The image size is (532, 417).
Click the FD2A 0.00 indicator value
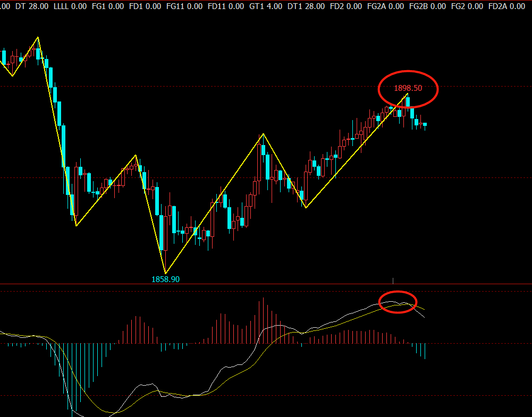pyautogui.click(x=507, y=6)
